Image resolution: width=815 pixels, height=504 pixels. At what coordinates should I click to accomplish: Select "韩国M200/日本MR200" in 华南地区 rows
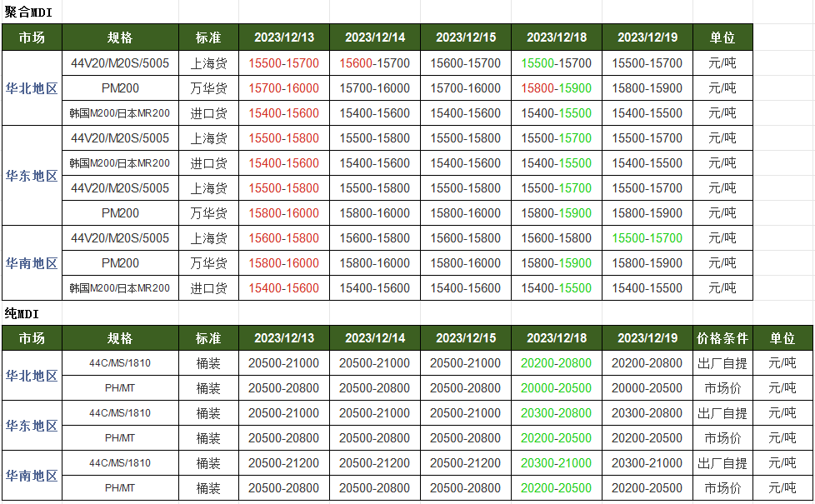[119, 288]
